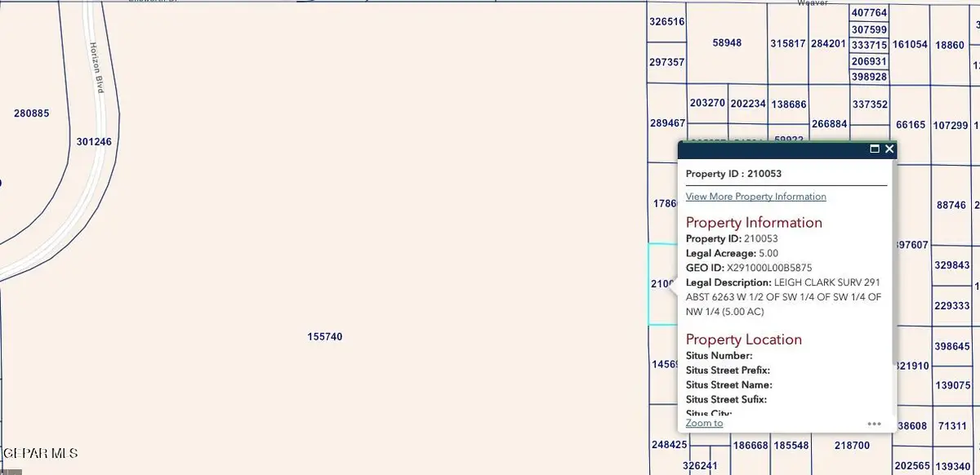Open View More Property Information link
The width and height of the screenshot is (980, 475).
(755, 197)
